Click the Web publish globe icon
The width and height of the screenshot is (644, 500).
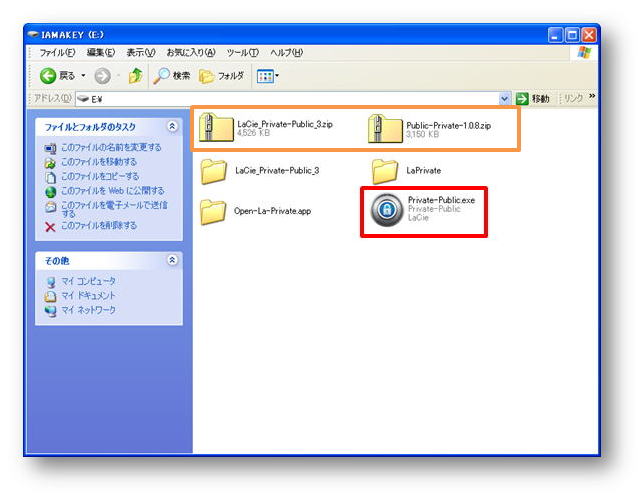click(x=51, y=192)
